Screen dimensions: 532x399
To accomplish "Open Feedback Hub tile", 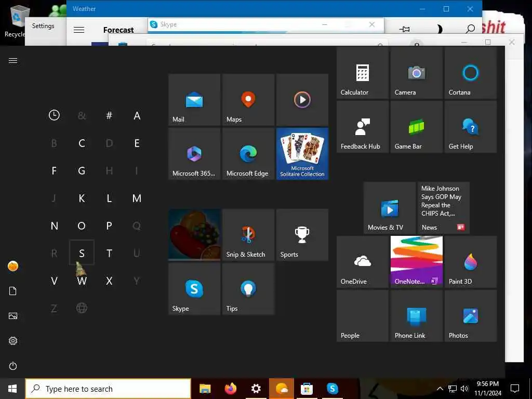I will [x=363, y=127].
